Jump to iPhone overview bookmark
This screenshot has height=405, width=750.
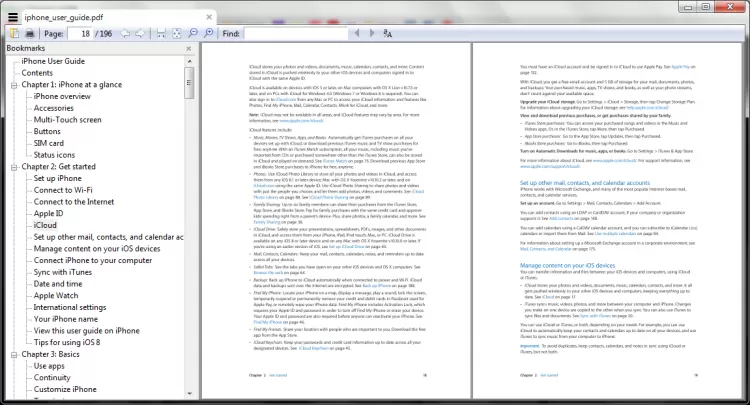pos(62,96)
